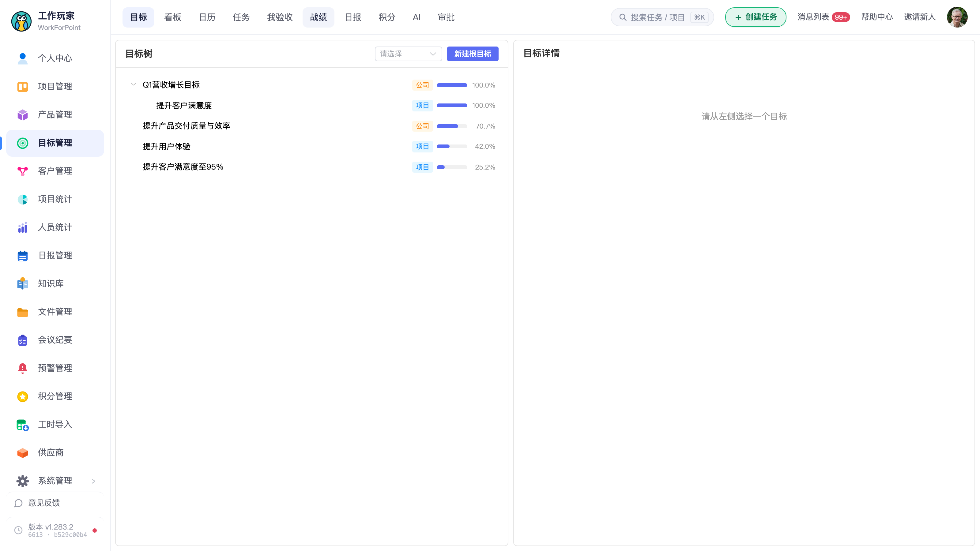Expand the 系统管理 submenu arrow
Viewport: 980px width, 551px height.
(94, 481)
